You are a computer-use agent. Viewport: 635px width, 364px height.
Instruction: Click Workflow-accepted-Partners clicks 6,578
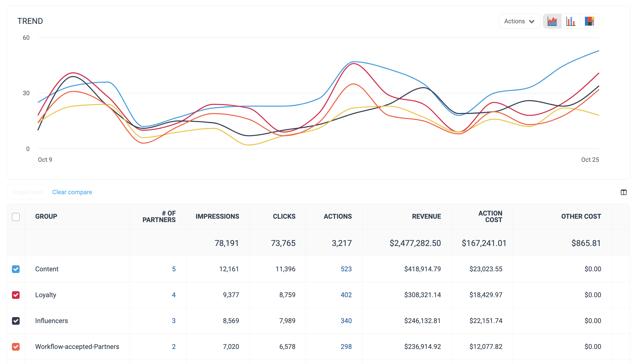click(287, 347)
